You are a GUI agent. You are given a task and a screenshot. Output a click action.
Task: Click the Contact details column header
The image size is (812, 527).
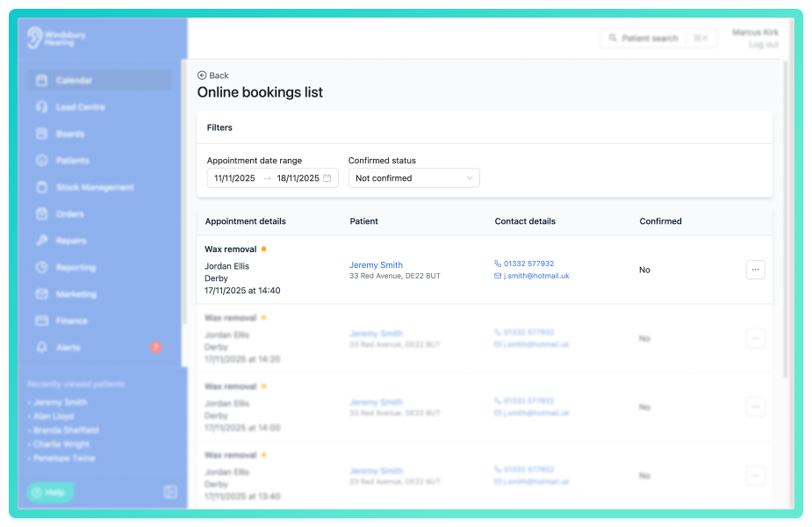point(525,221)
